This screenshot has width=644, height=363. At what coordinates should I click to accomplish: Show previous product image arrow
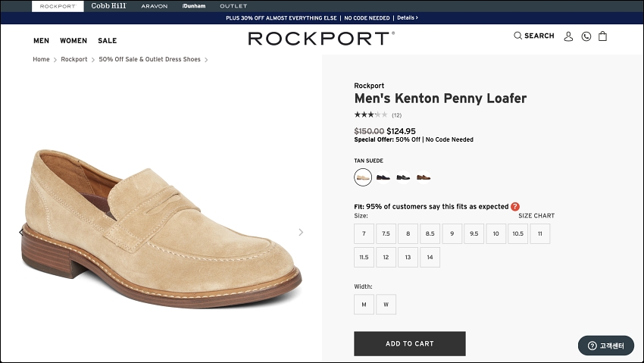21,233
